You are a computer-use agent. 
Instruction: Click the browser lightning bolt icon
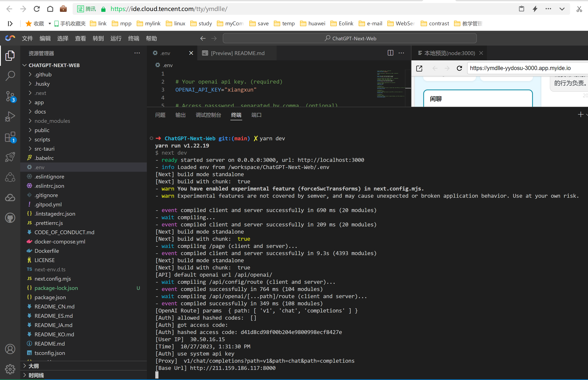[x=535, y=9]
